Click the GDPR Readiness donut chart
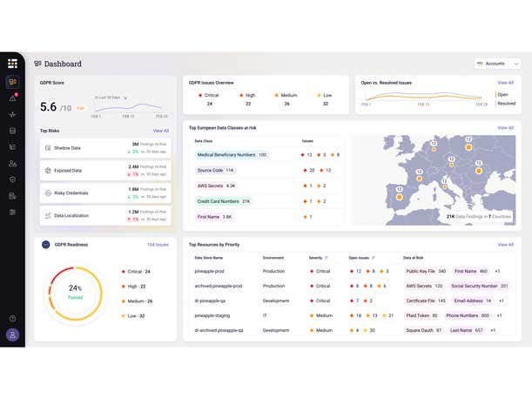Screen dimensions: 532x399 [75, 291]
